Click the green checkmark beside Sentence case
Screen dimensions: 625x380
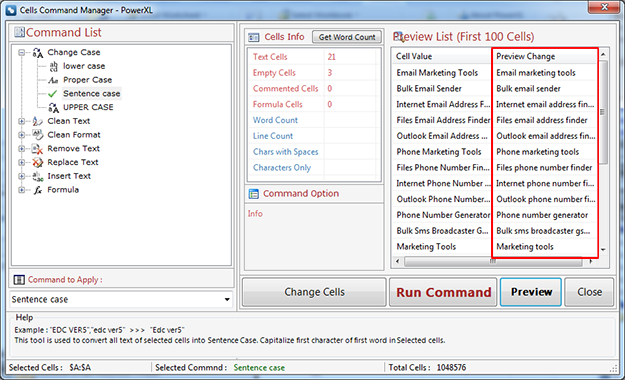53,94
